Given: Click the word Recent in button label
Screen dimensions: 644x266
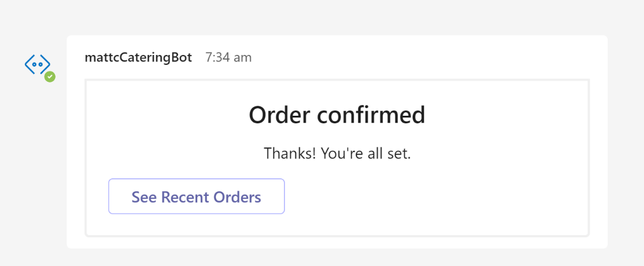Looking at the screenshot, I should pos(186,197).
